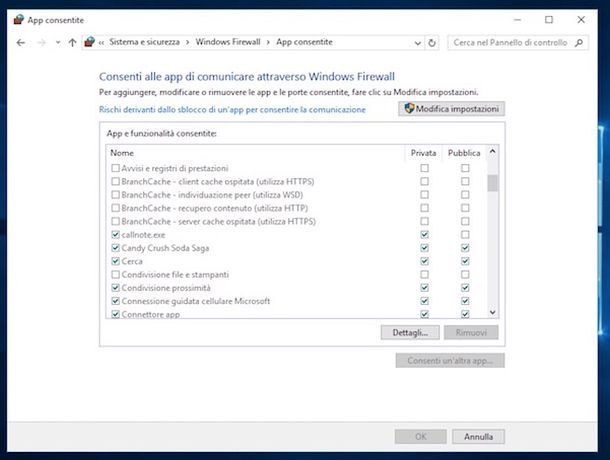Refresh the App consentite page
Image resolution: width=610 pixels, height=460 pixels.
pyautogui.click(x=432, y=43)
